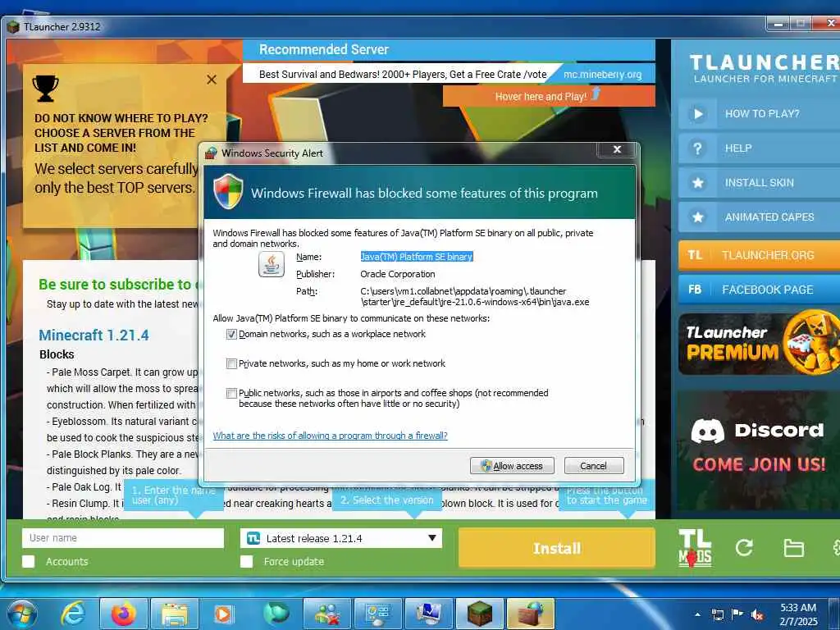
Task: Click Cancel in the firewall alert
Action: tap(594, 466)
